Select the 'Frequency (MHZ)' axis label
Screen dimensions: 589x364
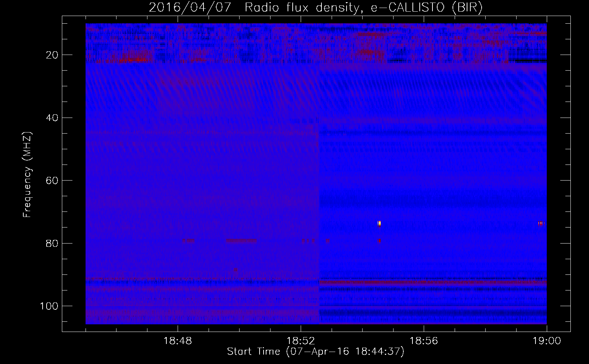[x=27, y=174]
